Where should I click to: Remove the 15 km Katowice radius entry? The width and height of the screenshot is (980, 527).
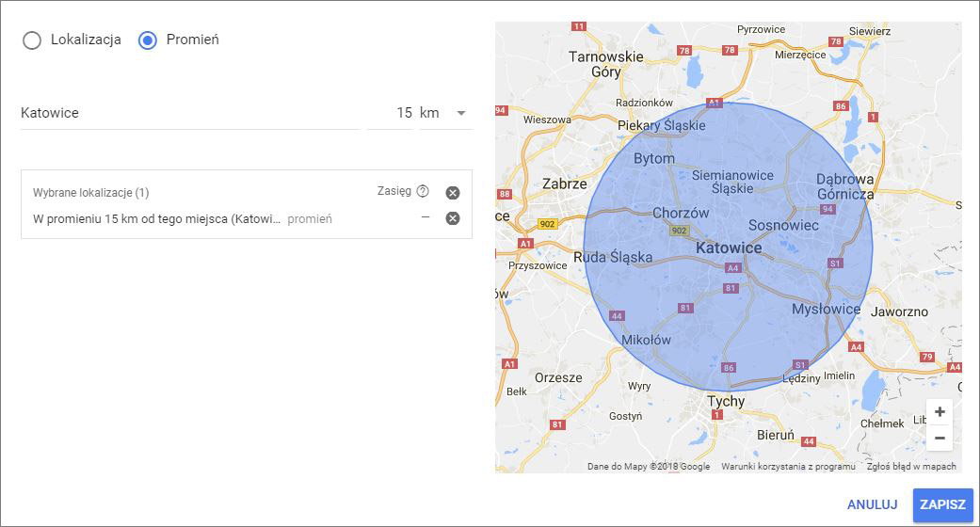tap(453, 218)
